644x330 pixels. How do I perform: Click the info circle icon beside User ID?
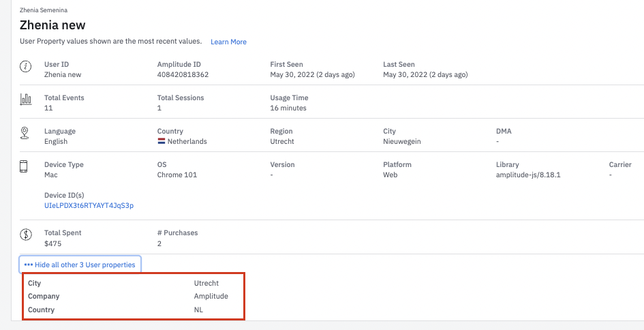pos(26,67)
